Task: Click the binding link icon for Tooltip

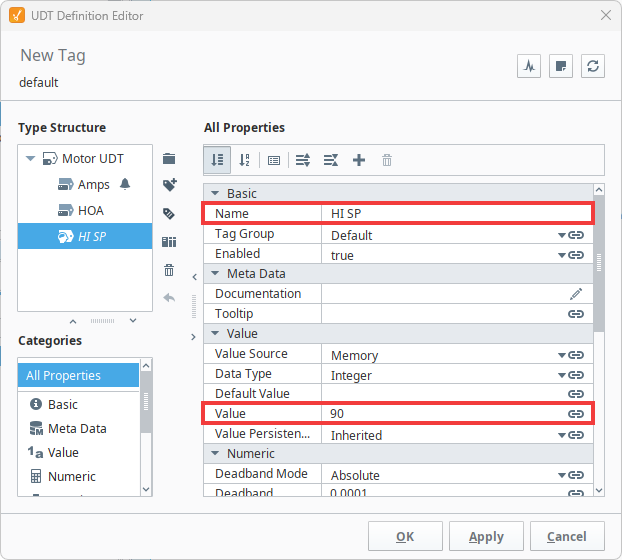Action: pyautogui.click(x=576, y=314)
